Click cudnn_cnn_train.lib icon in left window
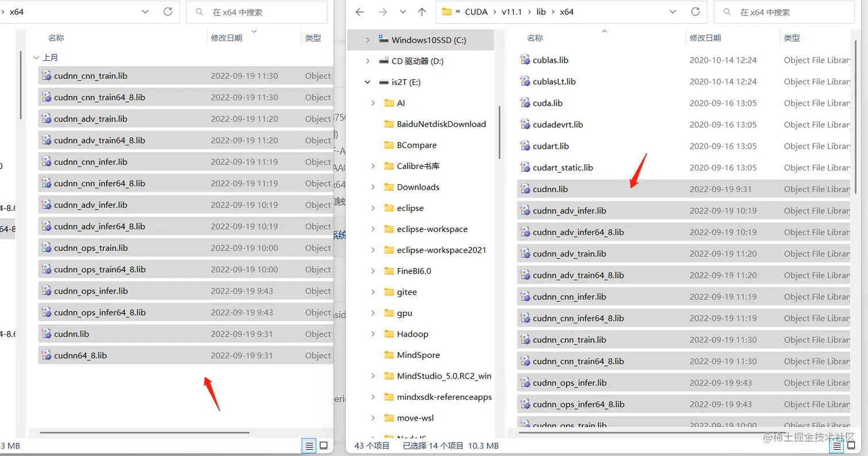Image resolution: width=868 pixels, height=456 pixels. click(x=46, y=76)
